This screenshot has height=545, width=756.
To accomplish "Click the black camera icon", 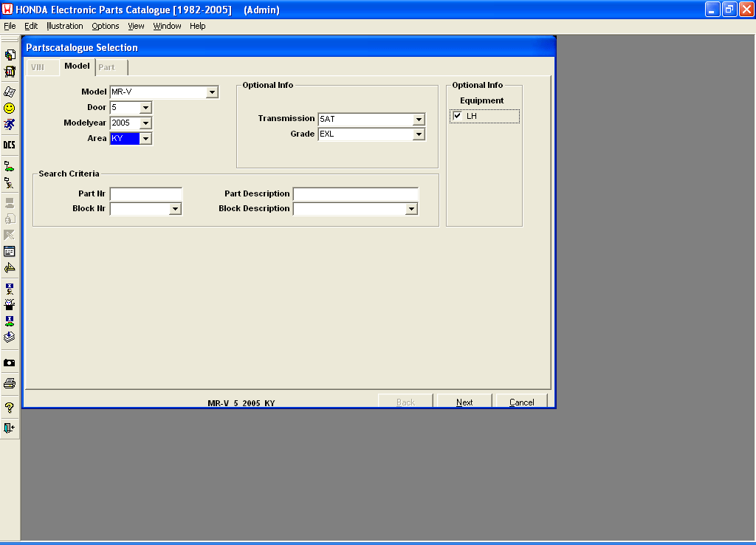I will [10, 363].
